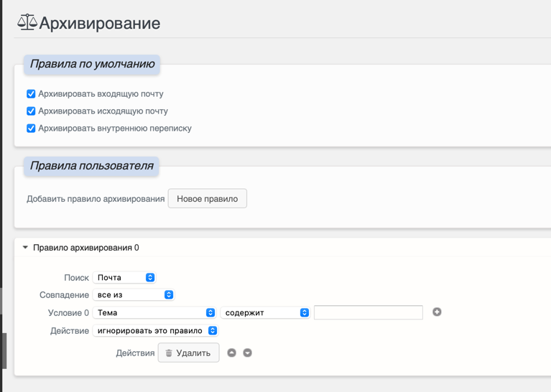Click the Архивирование page title text

pyautogui.click(x=99, y=23)
